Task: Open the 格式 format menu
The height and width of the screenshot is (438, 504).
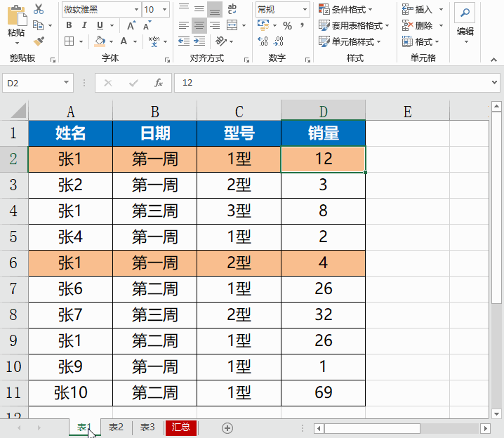Action: point(420,41)
